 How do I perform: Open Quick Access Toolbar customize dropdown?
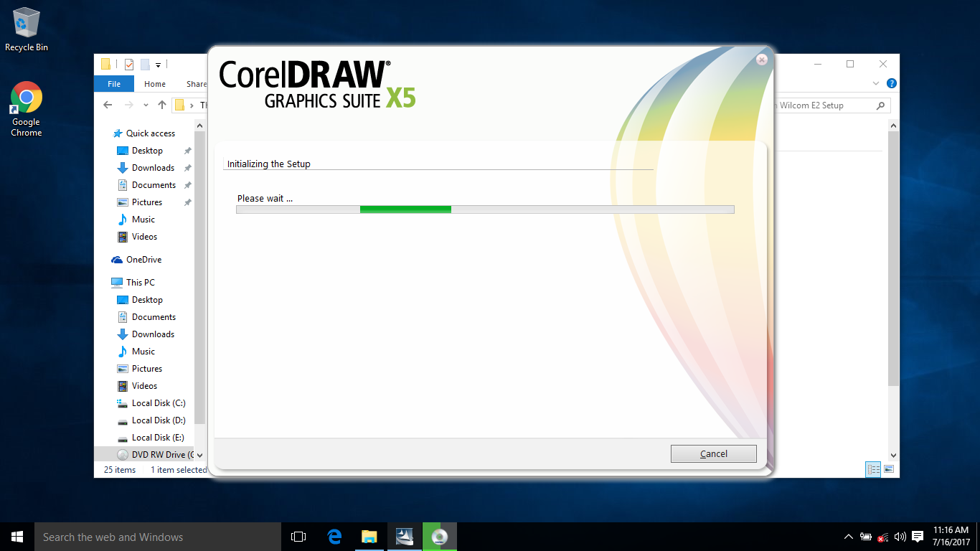tap(158, 65)
